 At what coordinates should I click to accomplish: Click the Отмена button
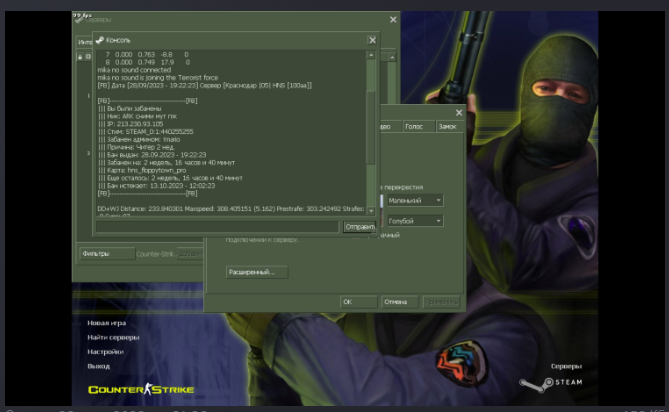click(399, 302)
